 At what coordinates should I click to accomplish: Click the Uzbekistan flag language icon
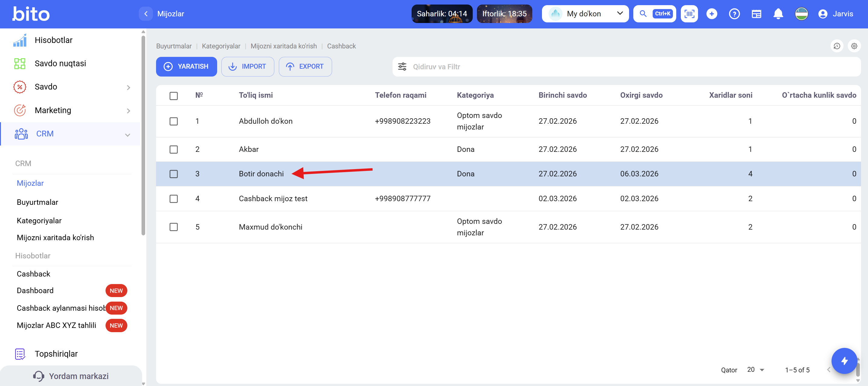pos(801,14)
